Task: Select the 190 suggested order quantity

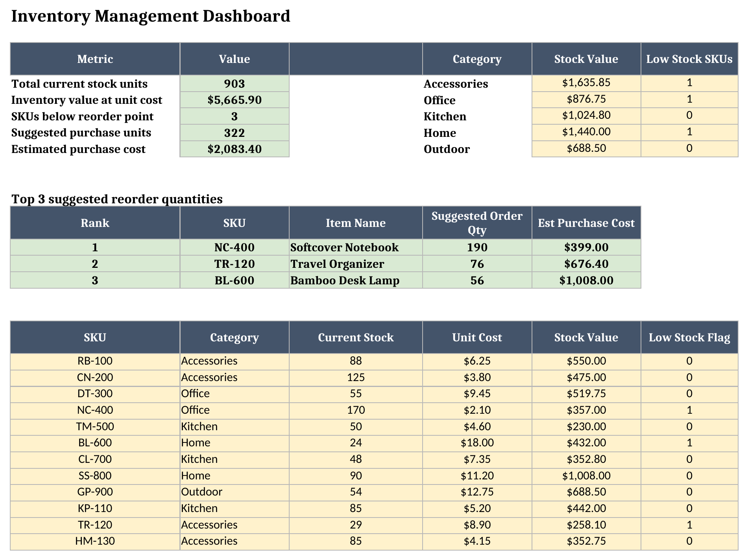Action: [477, 247]
